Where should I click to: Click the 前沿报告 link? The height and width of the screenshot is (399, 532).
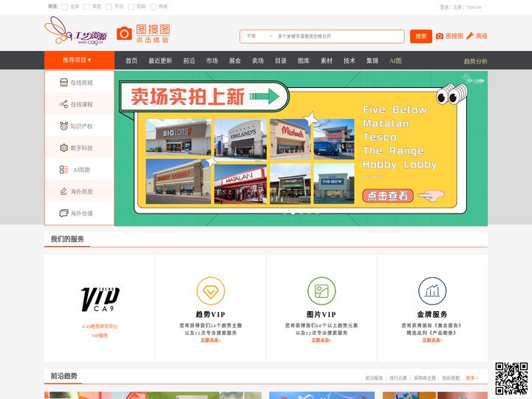coord(374,378)
